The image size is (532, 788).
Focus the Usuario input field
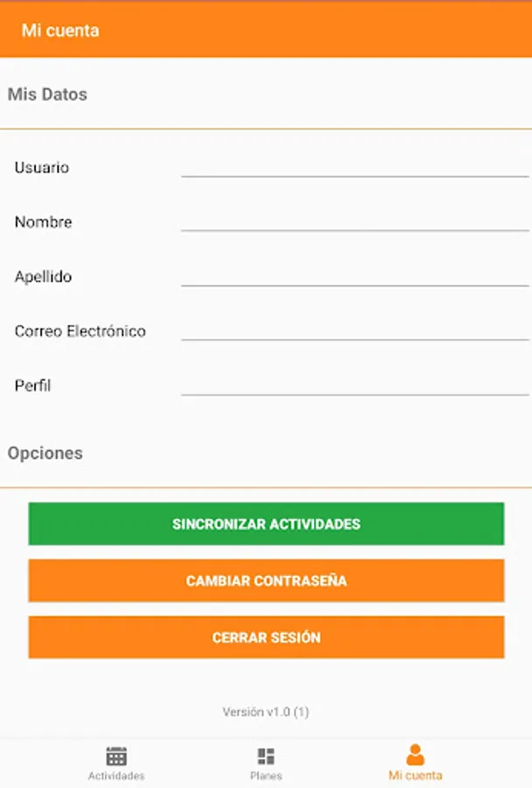[x=354, y=165]
